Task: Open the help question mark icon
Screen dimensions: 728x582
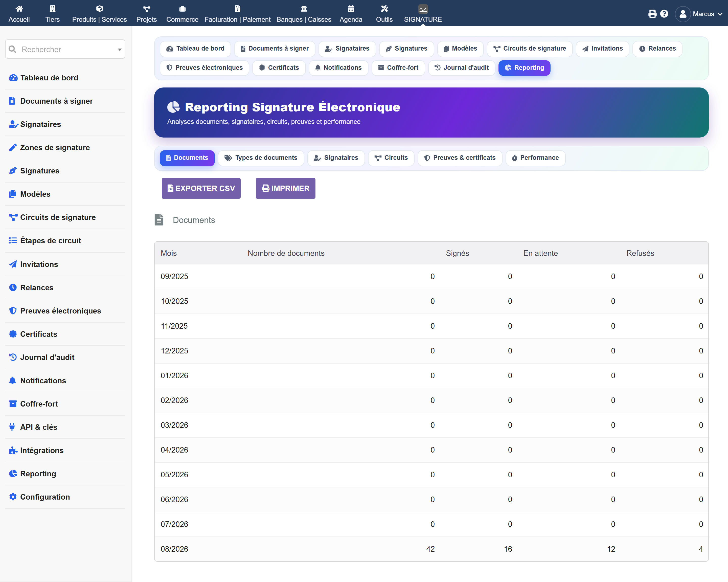Action: click(664, 14)
